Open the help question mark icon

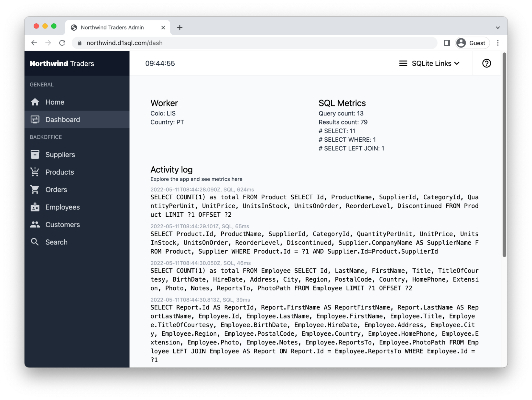coord(486,63)
